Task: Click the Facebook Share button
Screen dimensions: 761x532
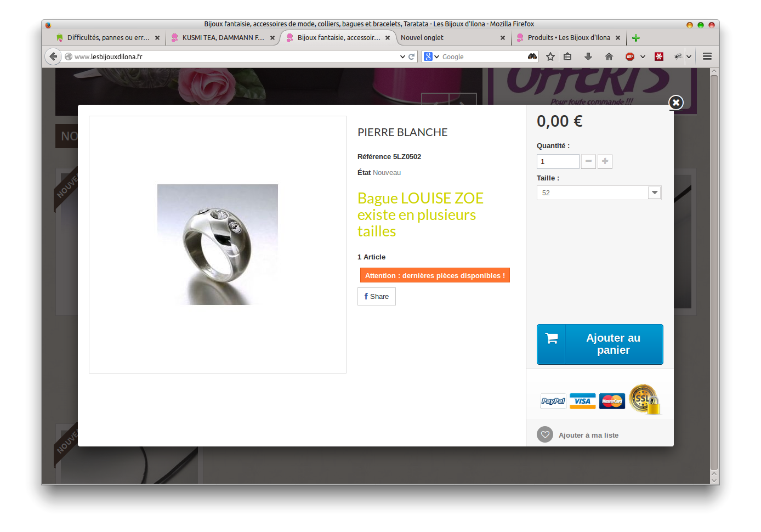Action: pyautogui.click(x=377, y=297)
